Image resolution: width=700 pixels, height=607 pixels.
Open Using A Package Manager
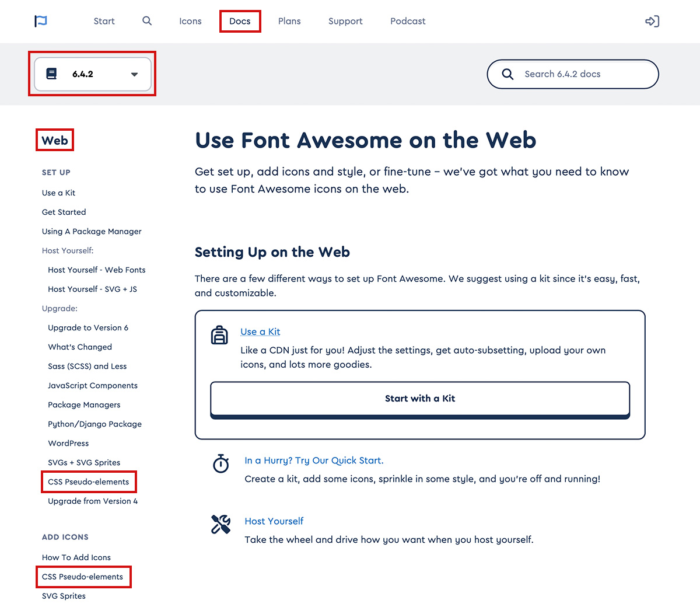click(x=92, y=231)
